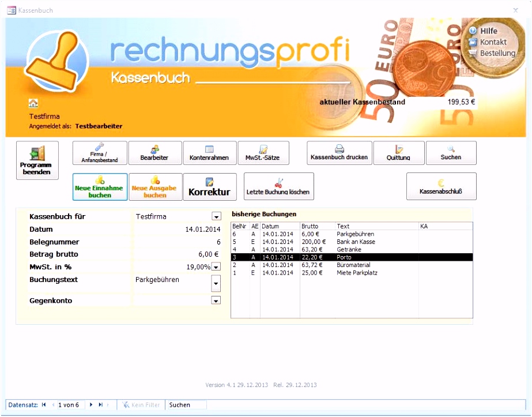Expand the MwSt. in % dropdown
This screenshot has width=532, height=417.
tap(216, 267)
